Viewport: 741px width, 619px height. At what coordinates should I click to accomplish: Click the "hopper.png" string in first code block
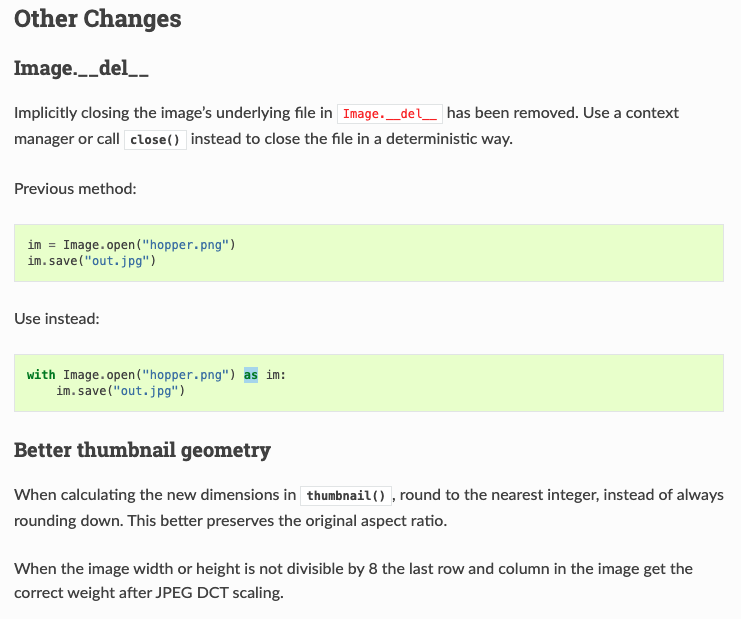pos(185,245)
